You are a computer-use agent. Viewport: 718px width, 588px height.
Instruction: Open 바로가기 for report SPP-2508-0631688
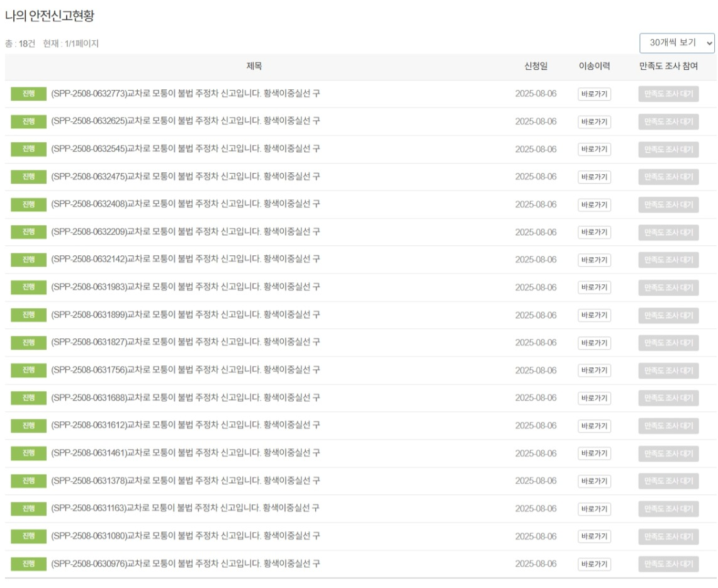594,398
